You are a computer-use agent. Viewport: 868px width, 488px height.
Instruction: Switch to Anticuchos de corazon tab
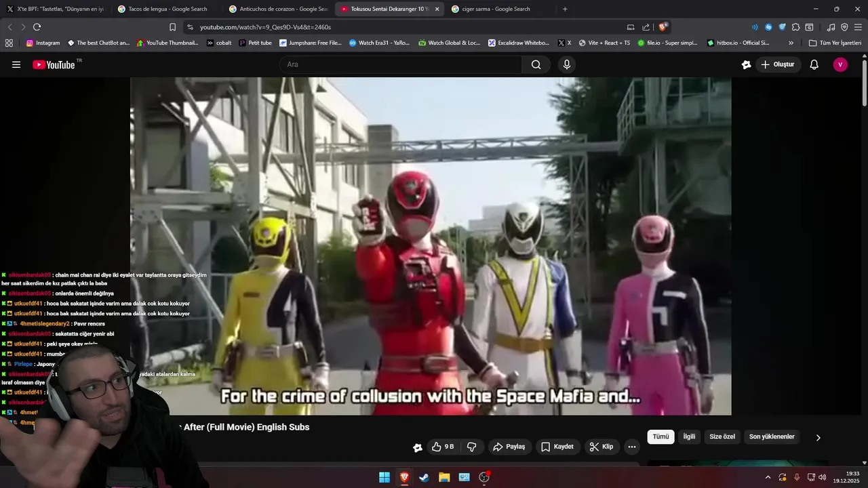click(x=278, y=9)
